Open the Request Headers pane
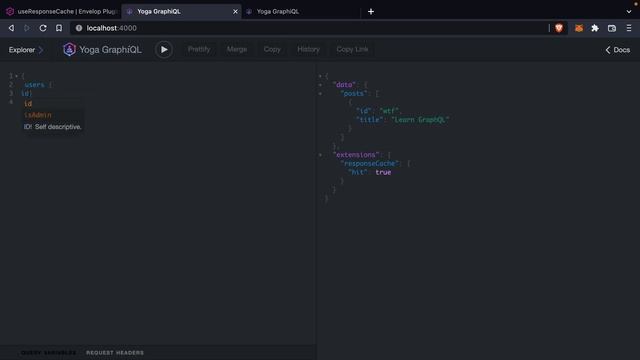 pos(115,353)
